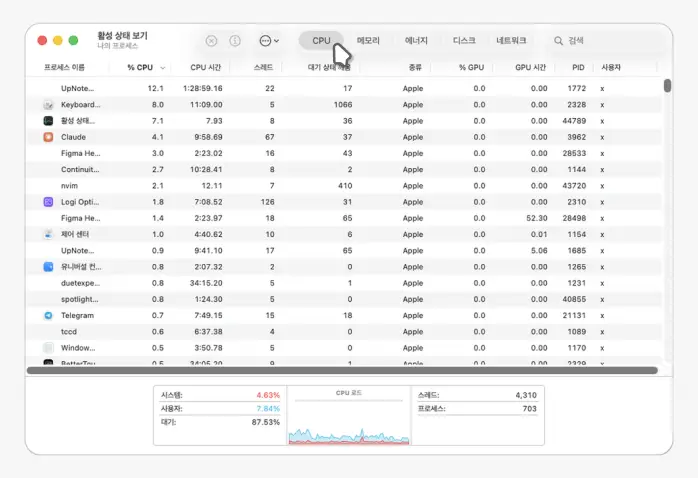The width and height of the screenshot is (698, 478).
Task: Click the stop process toolbar icon
Action: tap(211, 41)
